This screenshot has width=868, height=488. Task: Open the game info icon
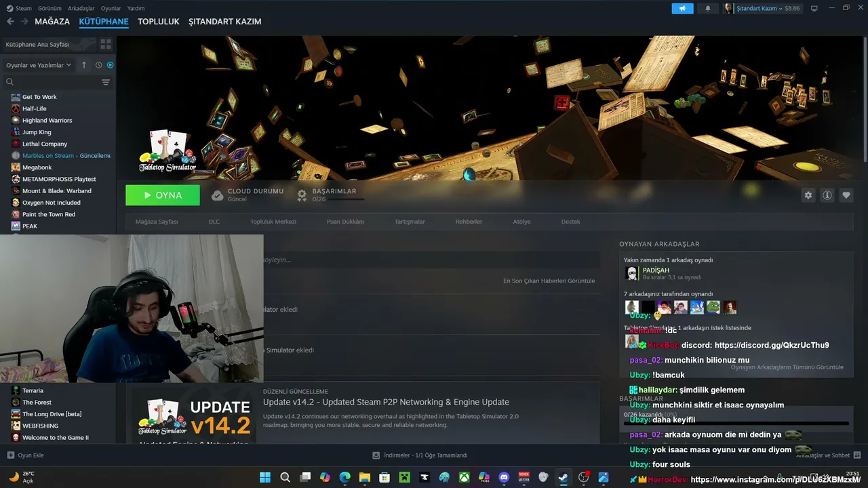click(827, 195)
